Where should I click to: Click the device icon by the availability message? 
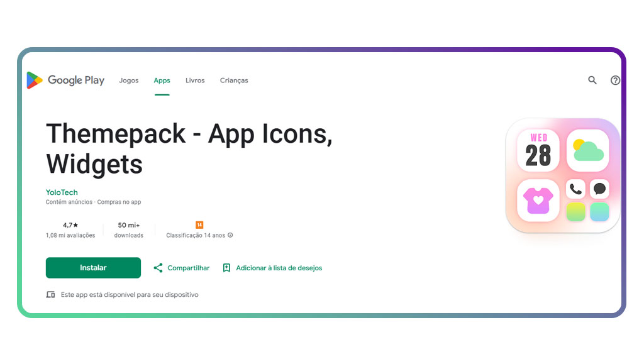[50, 294]
